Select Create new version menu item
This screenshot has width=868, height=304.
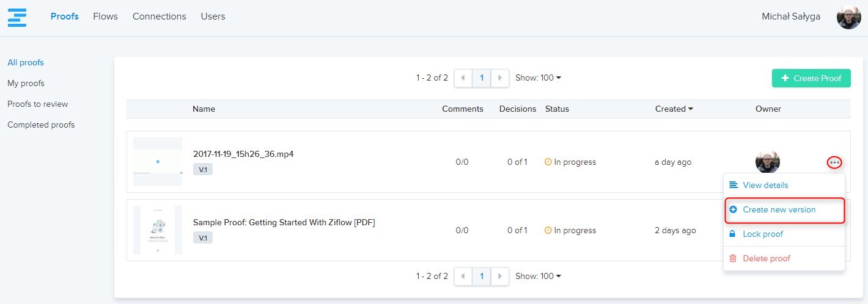[x=779, y=210]
